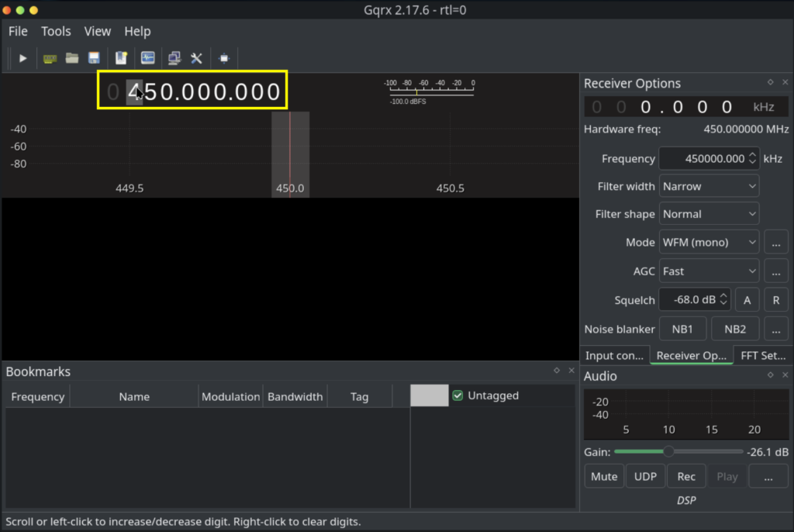Sort bookmarks by Modulation column header
Viewport: 794px width, 532px height.
(230, 397)
